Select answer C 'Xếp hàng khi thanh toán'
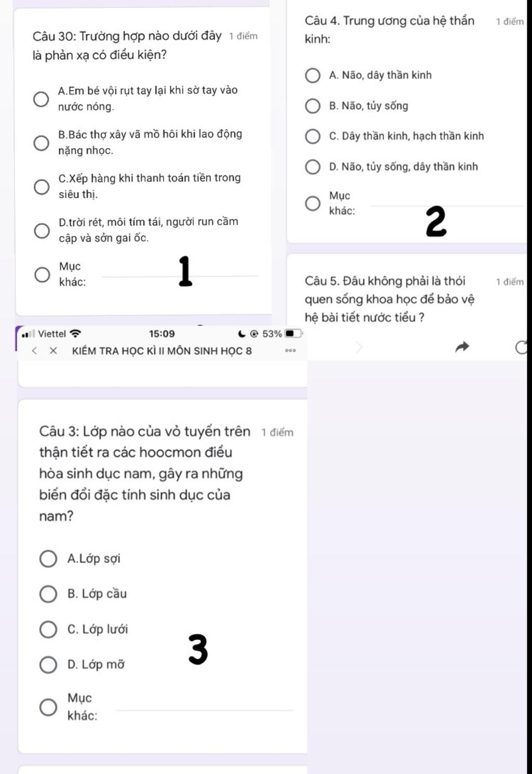The height and width of the screenshot is (774, 532). (x=42, y=186)
